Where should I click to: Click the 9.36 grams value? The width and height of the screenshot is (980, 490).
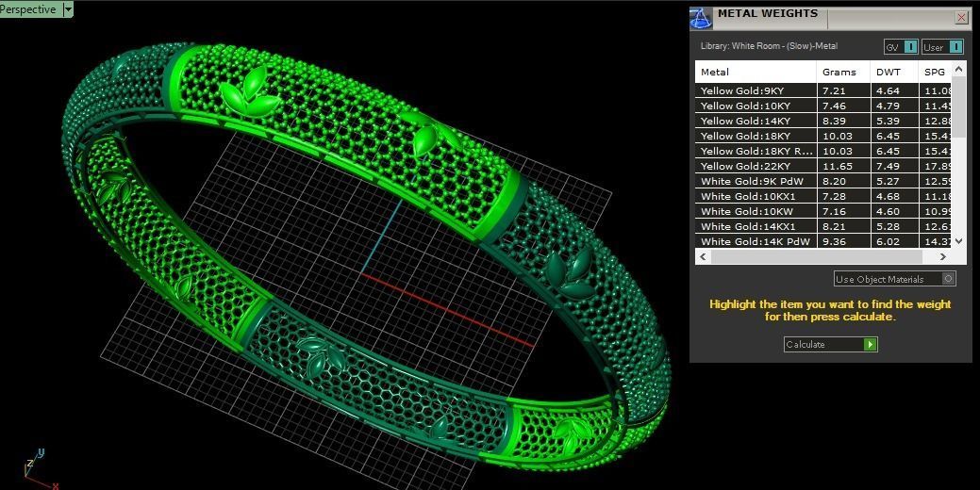pos(834,241)
